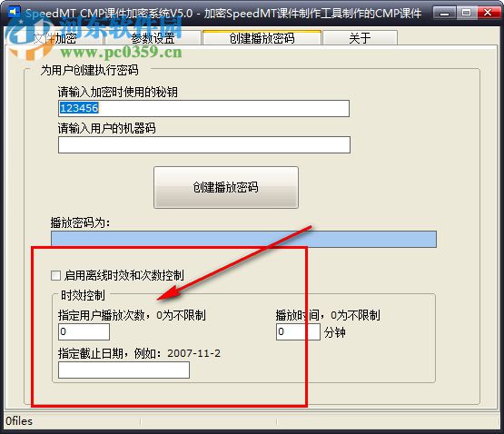Focus the 指定截止日期 date input field
The width and height of the screenshot is (504, 434).
[x=124, y=370]
